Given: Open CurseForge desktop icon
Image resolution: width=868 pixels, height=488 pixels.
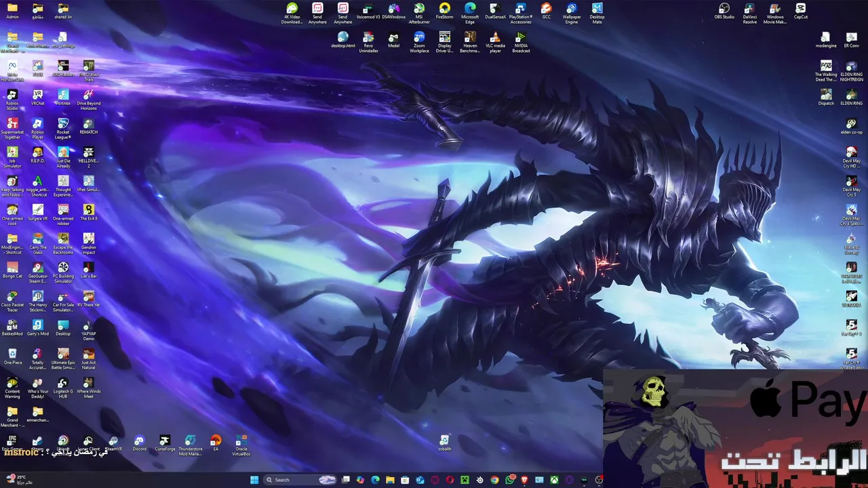Looking at the screenshot, I should point(165,444).
